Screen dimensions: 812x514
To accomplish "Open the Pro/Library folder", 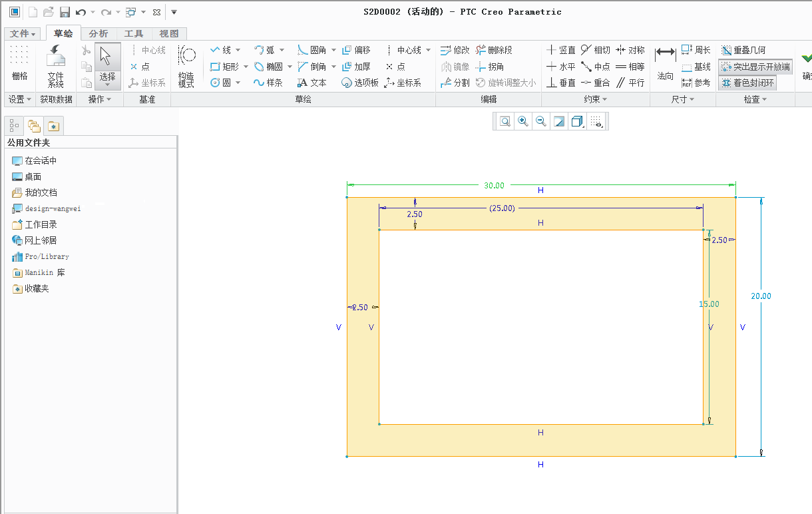I will tap(41, 256).
